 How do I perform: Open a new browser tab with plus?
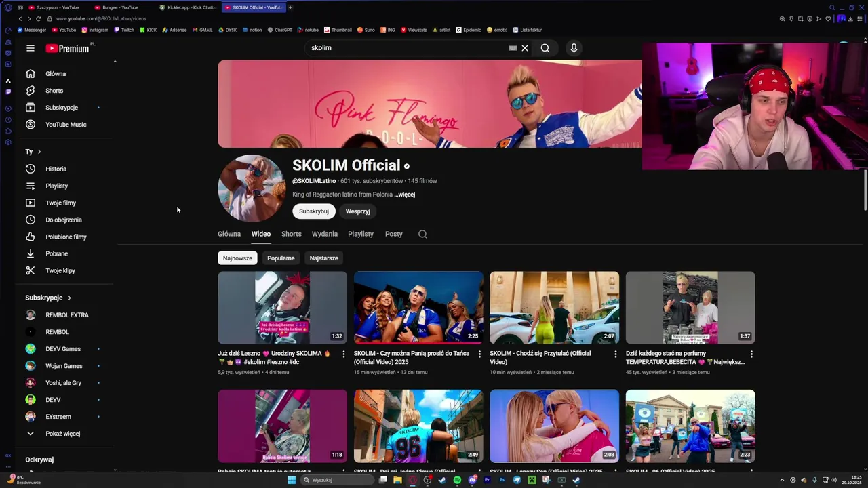coord(290,7)
